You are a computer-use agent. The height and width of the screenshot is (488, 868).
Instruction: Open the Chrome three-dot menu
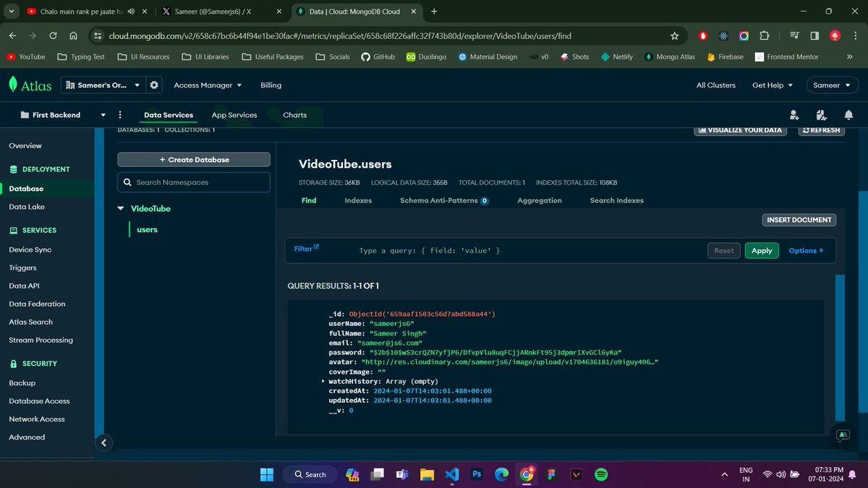(855, 36)
